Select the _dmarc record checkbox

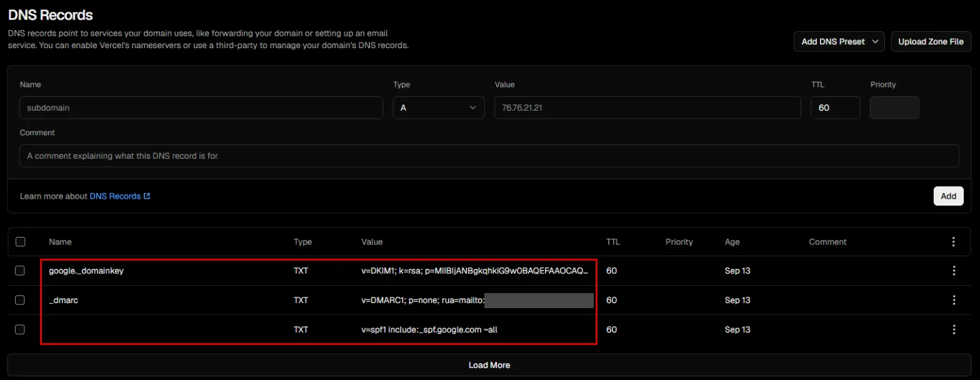pos(20,300)
